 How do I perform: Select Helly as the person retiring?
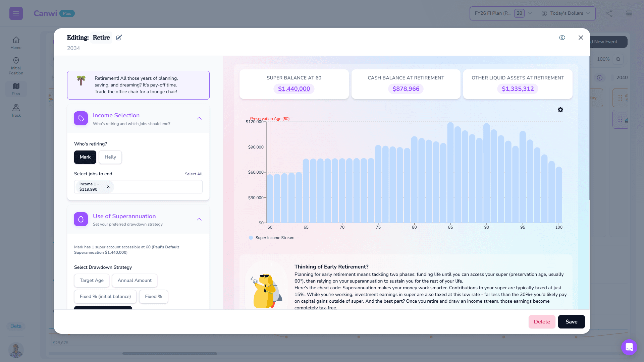(x=110, y=157)
